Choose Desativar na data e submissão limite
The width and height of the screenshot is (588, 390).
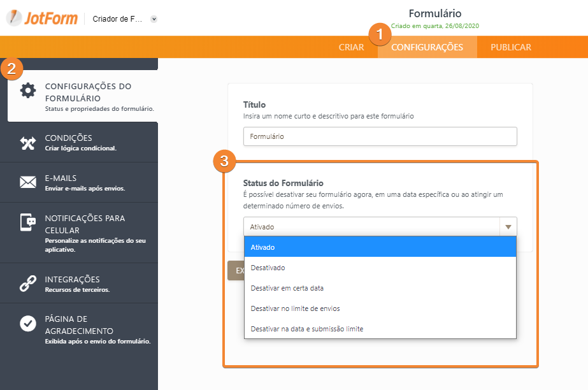tap(380, 329)
